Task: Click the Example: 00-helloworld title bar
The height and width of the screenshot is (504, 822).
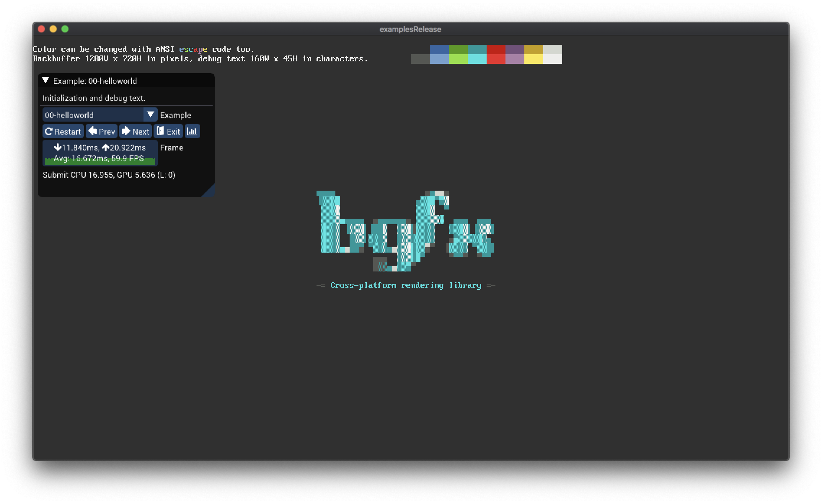Action: coord(126,81)
